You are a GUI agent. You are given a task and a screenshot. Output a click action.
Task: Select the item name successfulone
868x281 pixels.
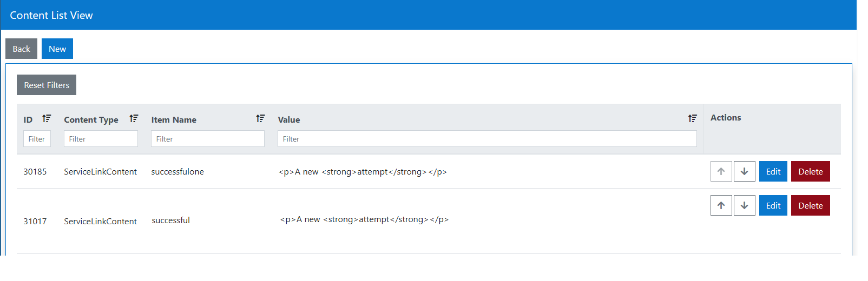coord(177,172)
